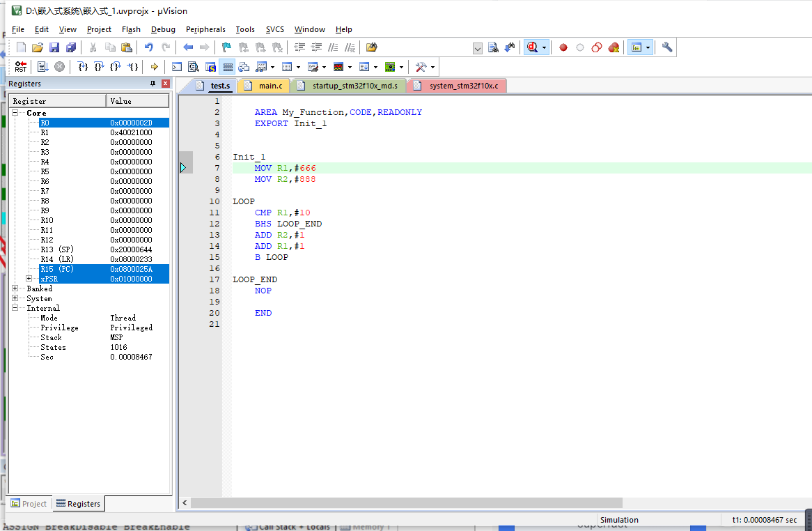
Task: Switch to the Project panel tab
Action: 29,504
